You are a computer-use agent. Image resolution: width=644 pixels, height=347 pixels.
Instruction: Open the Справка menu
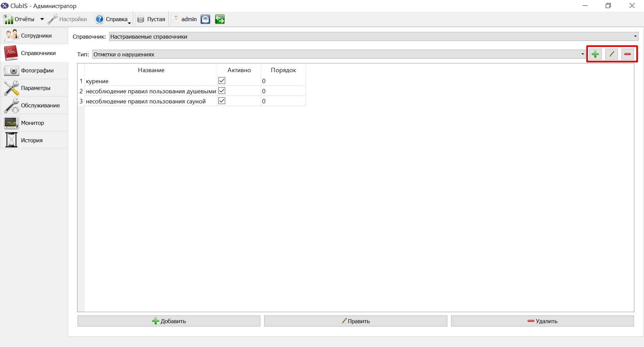(x=113, y=19)
